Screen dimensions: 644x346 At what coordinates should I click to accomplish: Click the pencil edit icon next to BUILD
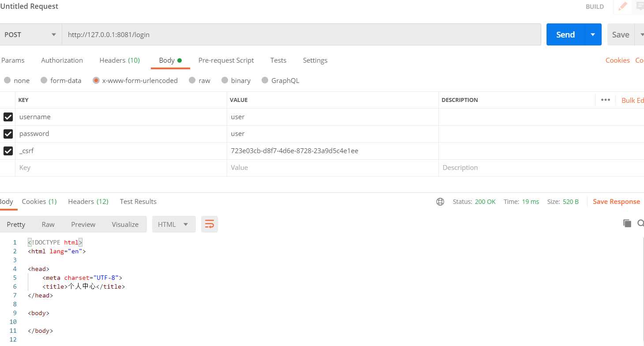(x=622, y=7)
